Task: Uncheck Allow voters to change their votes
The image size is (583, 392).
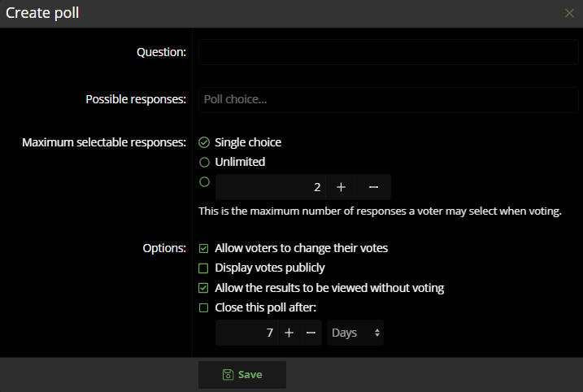Action: click(203, 248)
